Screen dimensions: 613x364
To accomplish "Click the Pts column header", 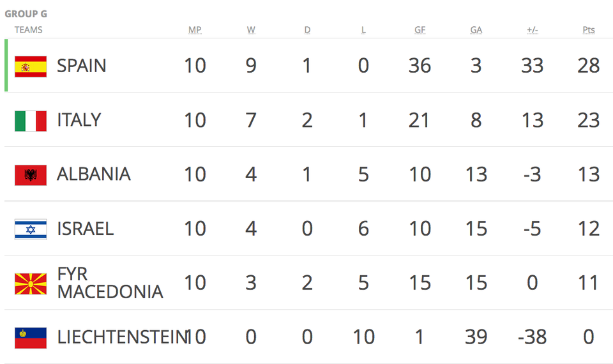I will (588, 30).
